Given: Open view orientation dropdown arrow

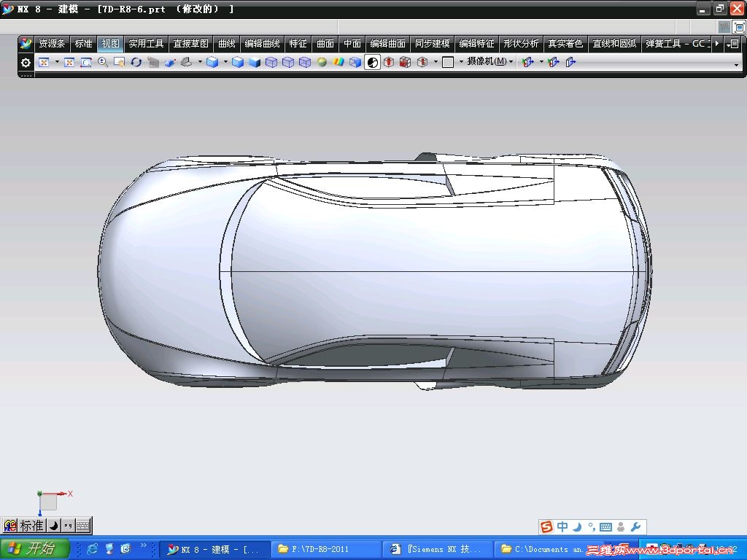Looking at the screenshot, I should coord(200,63).
